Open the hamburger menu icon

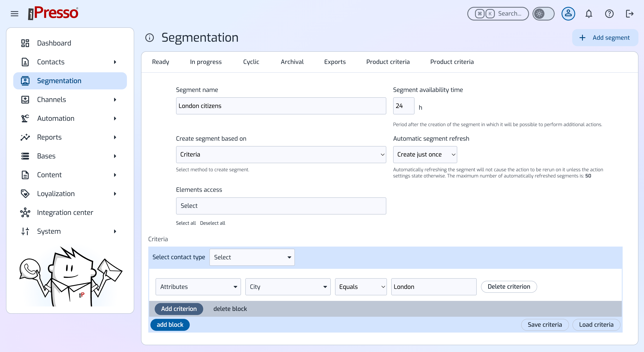[x=15, y=13]
